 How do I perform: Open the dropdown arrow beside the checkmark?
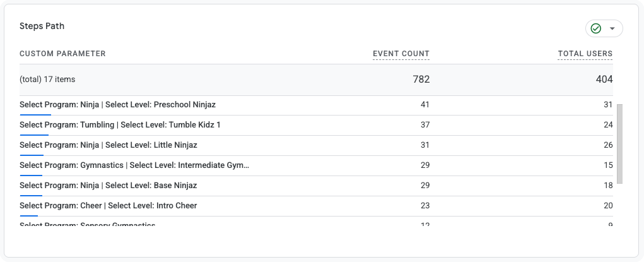[612, 29]
